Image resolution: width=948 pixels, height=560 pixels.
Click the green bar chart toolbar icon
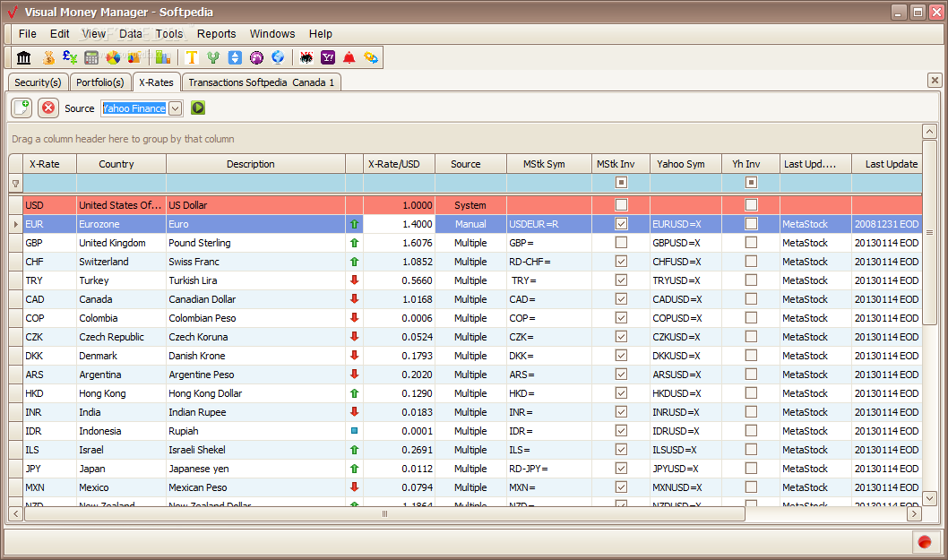[x=163, y=57]
